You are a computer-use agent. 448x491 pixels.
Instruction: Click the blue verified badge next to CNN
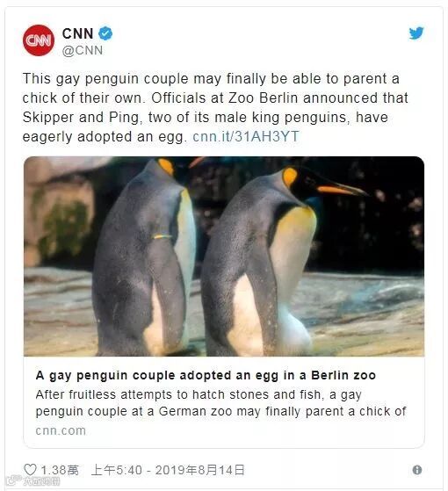105,33
